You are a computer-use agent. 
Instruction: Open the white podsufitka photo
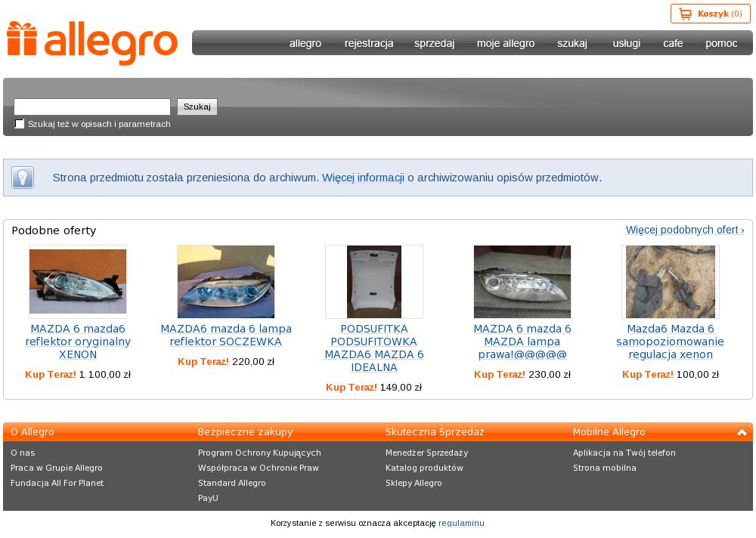pyautogui.click(x=374, y=282)
